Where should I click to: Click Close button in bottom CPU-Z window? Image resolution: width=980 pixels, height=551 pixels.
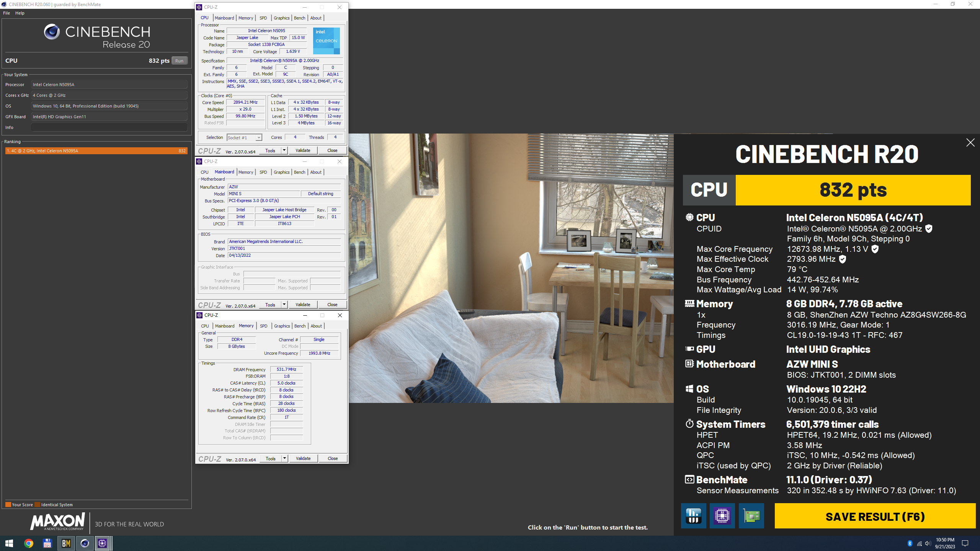click(x=333, y=458)
